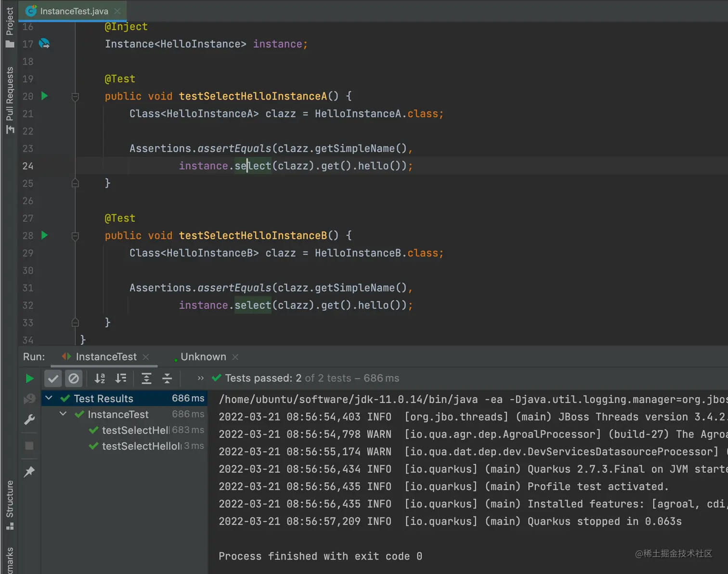Click the AgroalProcessor WARN log line
This screenshot has height=574, width=728.
tap(473, 434)
